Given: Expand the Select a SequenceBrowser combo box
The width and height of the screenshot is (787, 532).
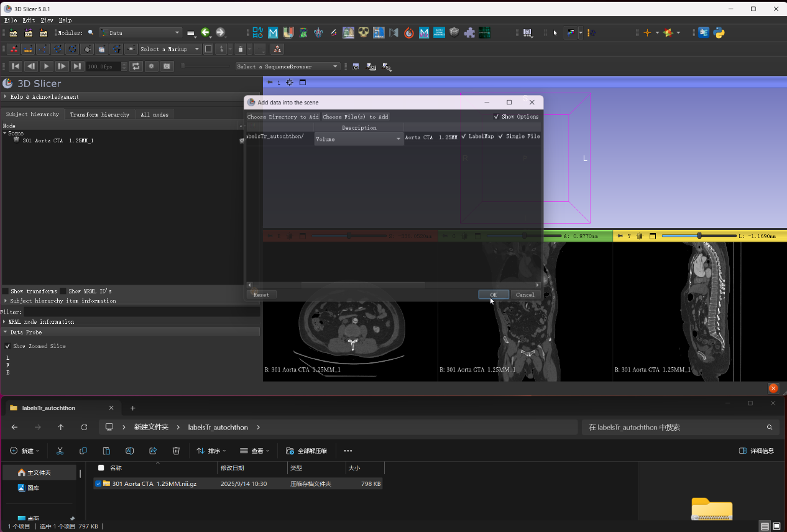Looking at the screenshot, I should point(287,66).
